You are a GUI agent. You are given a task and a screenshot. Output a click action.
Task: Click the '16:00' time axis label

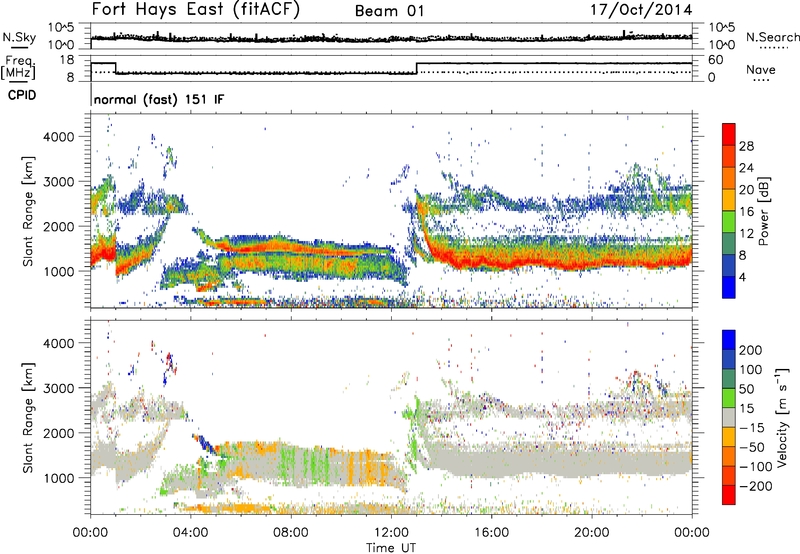(x=491, y=533)
